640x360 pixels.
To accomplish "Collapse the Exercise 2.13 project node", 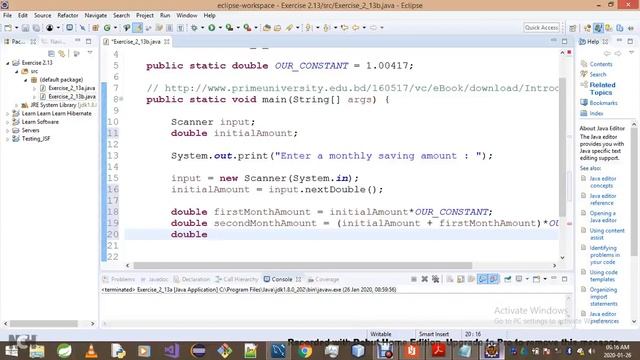I will (x=7, y=63).
